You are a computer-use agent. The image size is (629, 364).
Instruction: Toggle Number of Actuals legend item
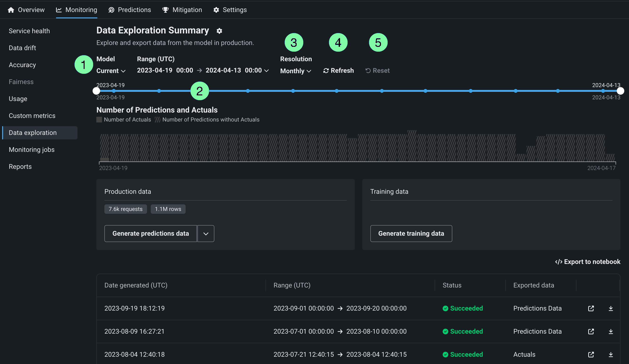[x=124, y=120]
